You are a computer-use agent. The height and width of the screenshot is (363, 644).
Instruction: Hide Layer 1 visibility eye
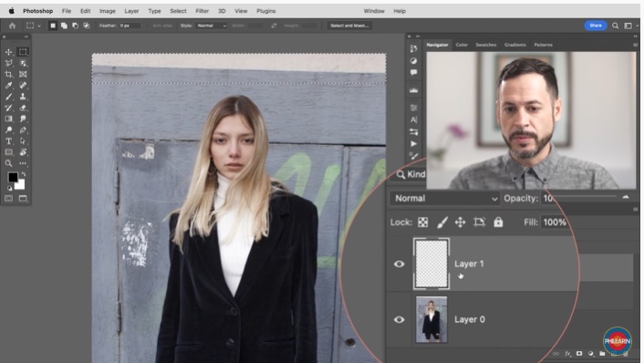(399, 264)
